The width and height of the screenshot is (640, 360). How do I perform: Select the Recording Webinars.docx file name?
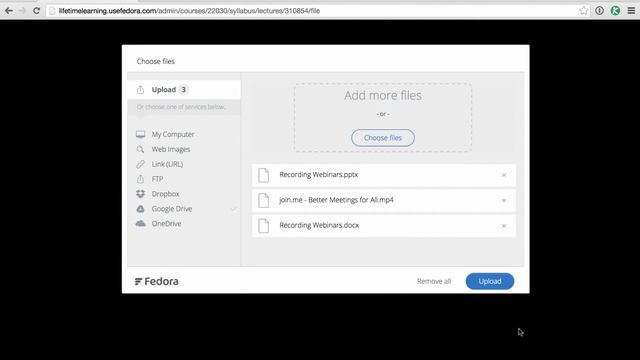[319, 225]
